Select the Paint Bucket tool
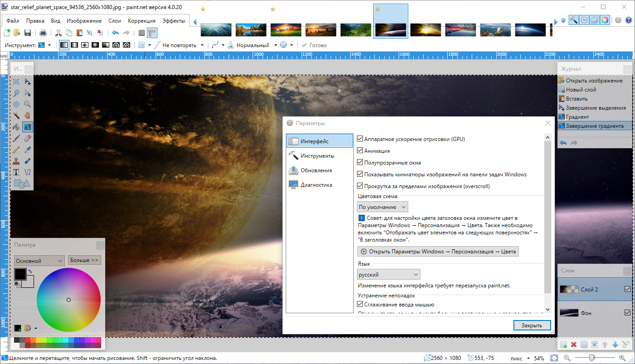The width and height of the screenshot is (635, 364). coord(16,127)
